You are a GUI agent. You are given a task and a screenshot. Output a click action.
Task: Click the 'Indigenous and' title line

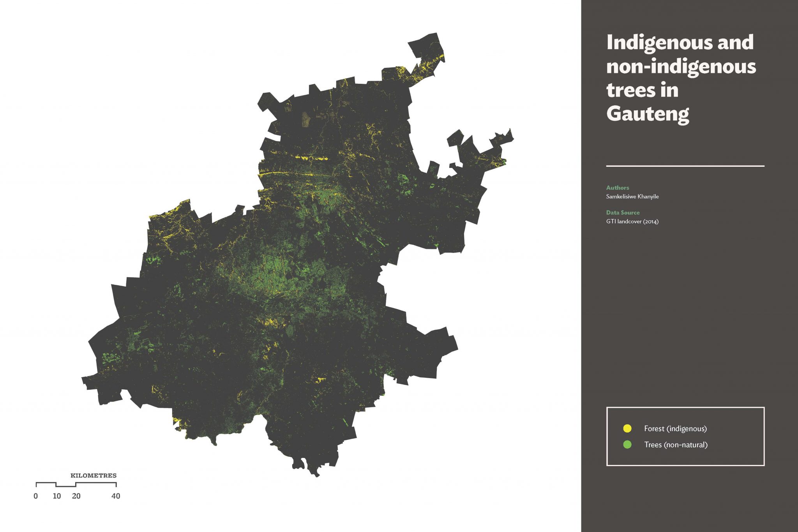point(680,42)
